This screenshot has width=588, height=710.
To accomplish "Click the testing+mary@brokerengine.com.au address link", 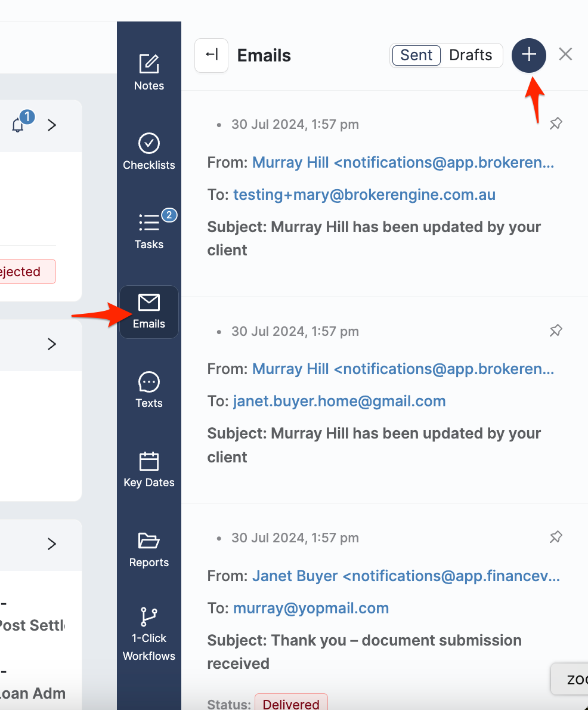I will [364, 195].
